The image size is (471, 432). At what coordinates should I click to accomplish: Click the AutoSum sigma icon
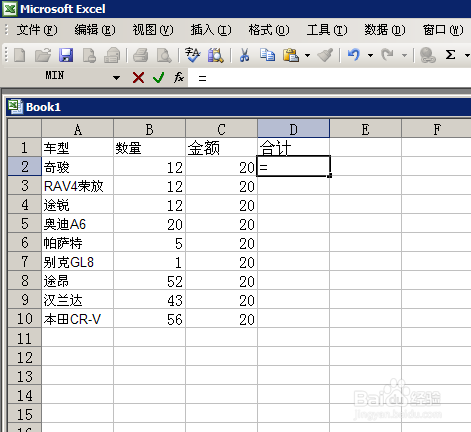[x=451, y=54]
